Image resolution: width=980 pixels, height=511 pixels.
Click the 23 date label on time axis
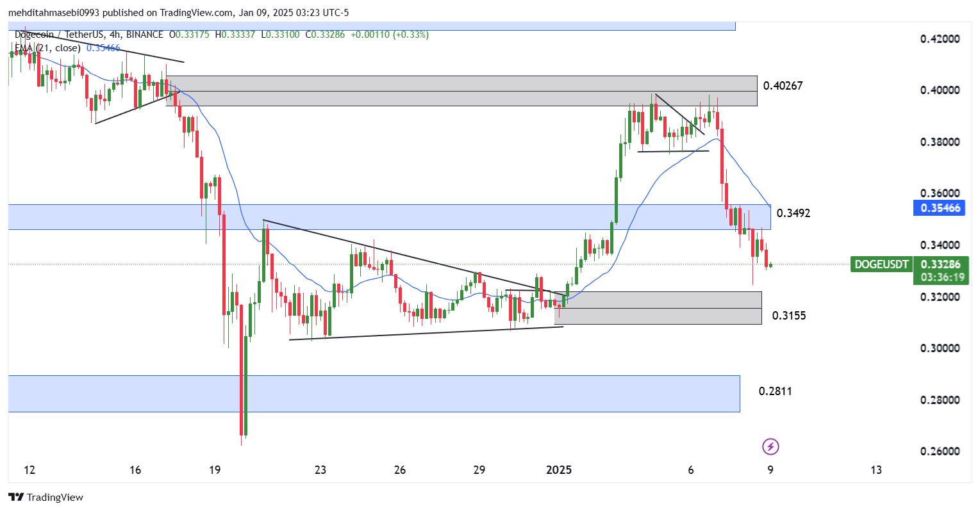pyautogui.click(x=320, y=470)
